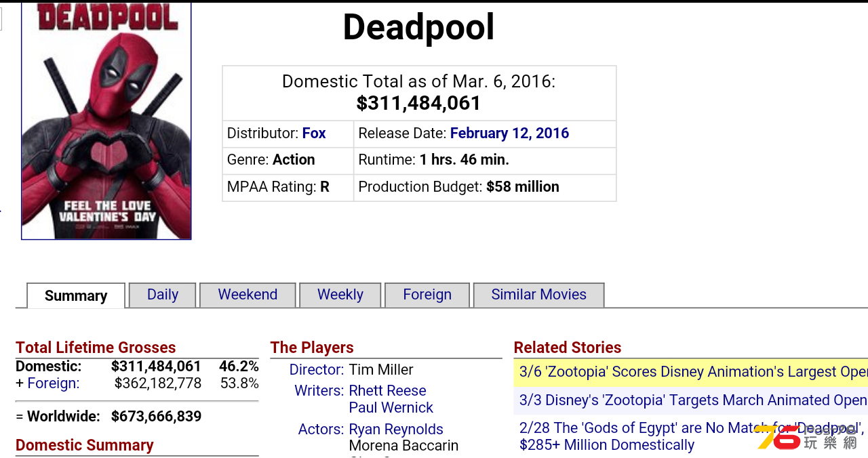This screenshot has width=868, height=458.
Task: Open the Similar Movies tab
Action: [538, 295]
